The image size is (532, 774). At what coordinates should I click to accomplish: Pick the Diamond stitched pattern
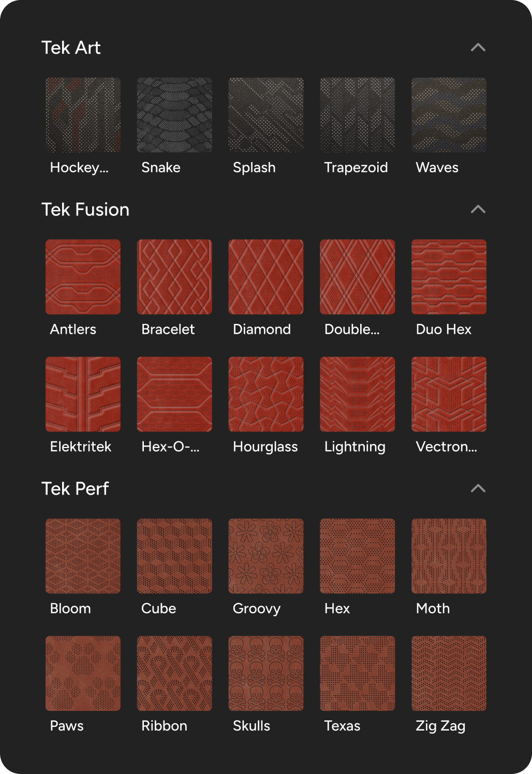pyautogui.click(x=266, y=277)
